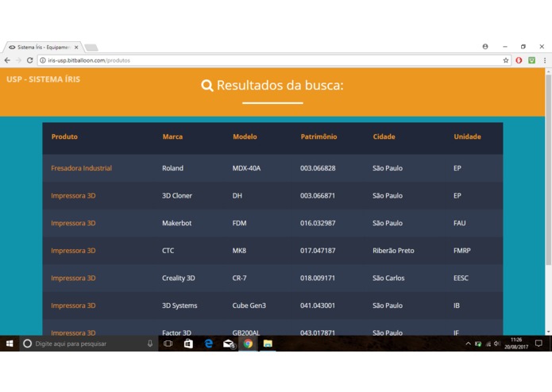Click the MDX-40A model cell

246,168
